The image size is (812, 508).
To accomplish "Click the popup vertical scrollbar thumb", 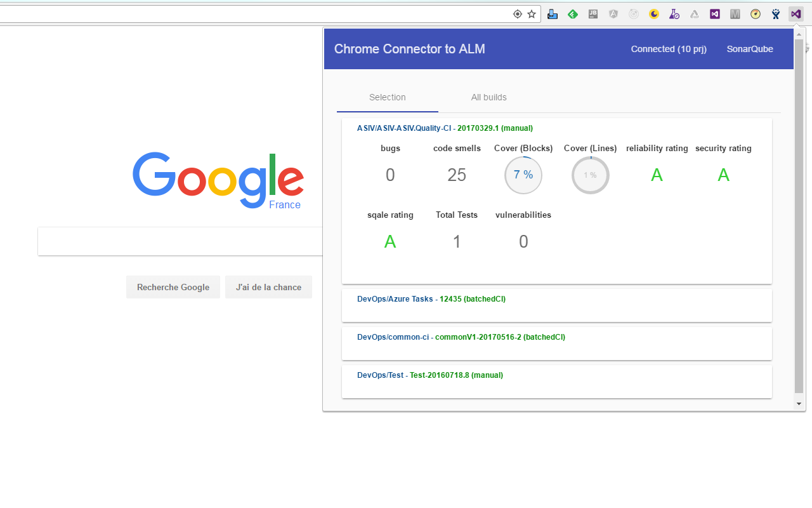I will pos(799,217).
